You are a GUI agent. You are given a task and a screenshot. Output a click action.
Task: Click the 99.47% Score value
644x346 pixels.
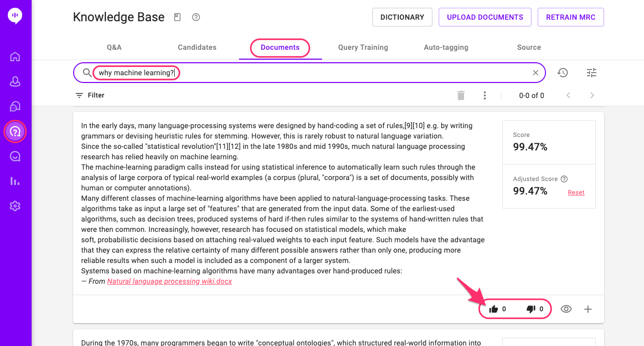point(530,147)
